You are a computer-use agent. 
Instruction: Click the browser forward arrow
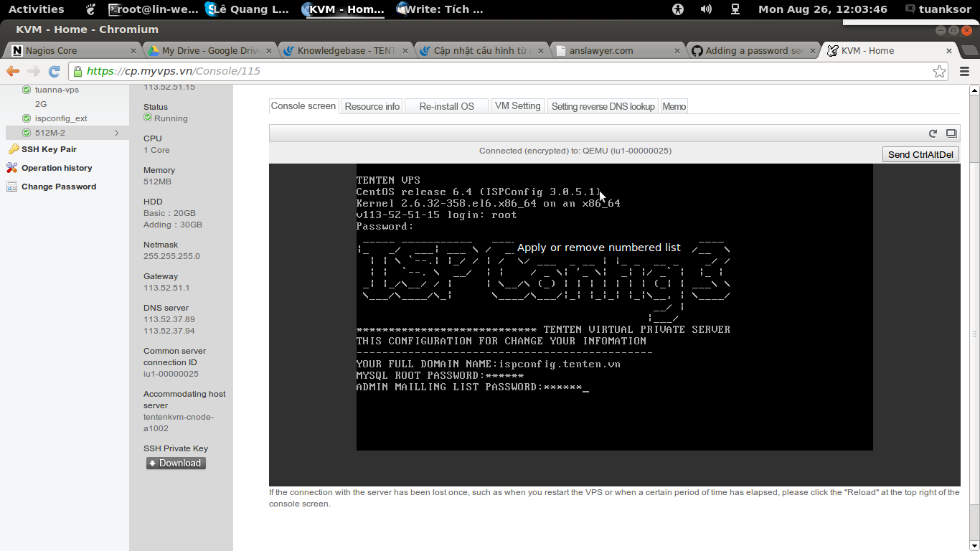(x=34, y=71)
